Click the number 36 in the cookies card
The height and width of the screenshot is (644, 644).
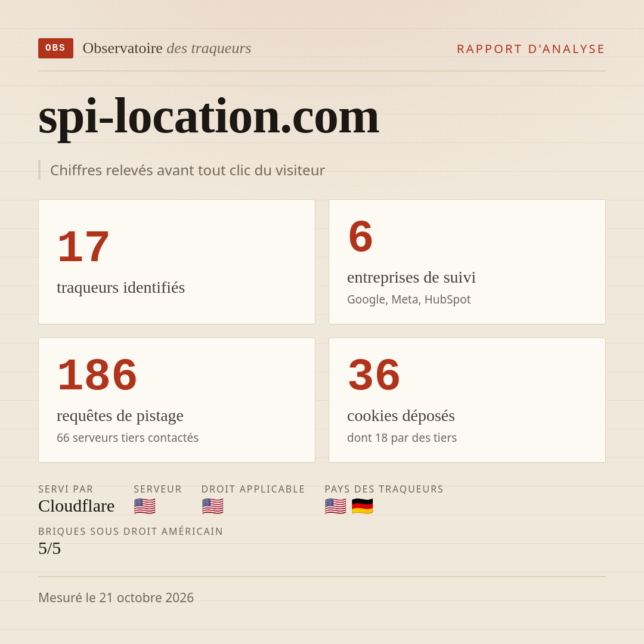click(374, 374)
